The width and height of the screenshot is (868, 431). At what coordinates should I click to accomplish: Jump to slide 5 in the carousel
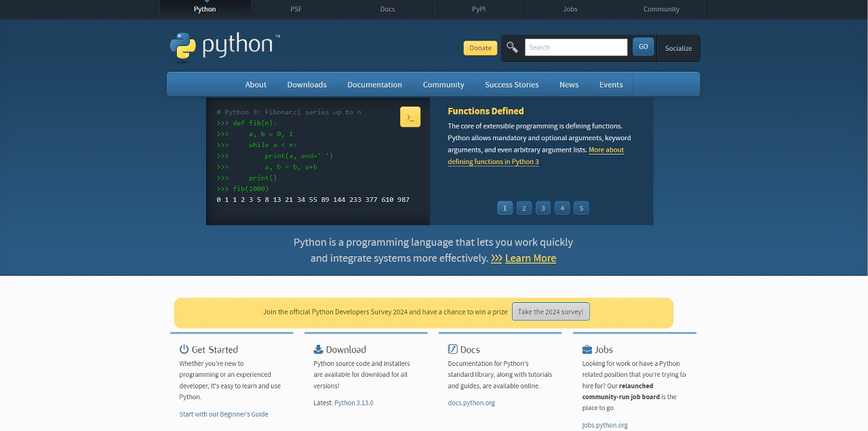(581, 208)
